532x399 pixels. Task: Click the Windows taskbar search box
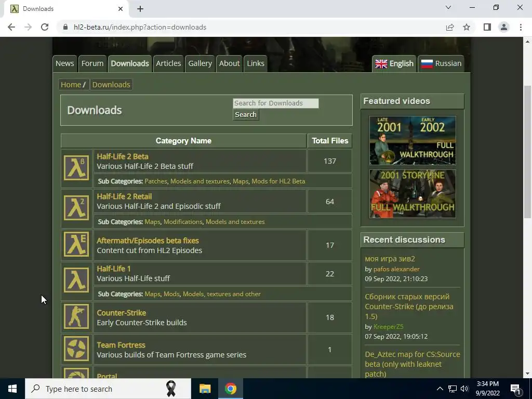pos(108,389)
